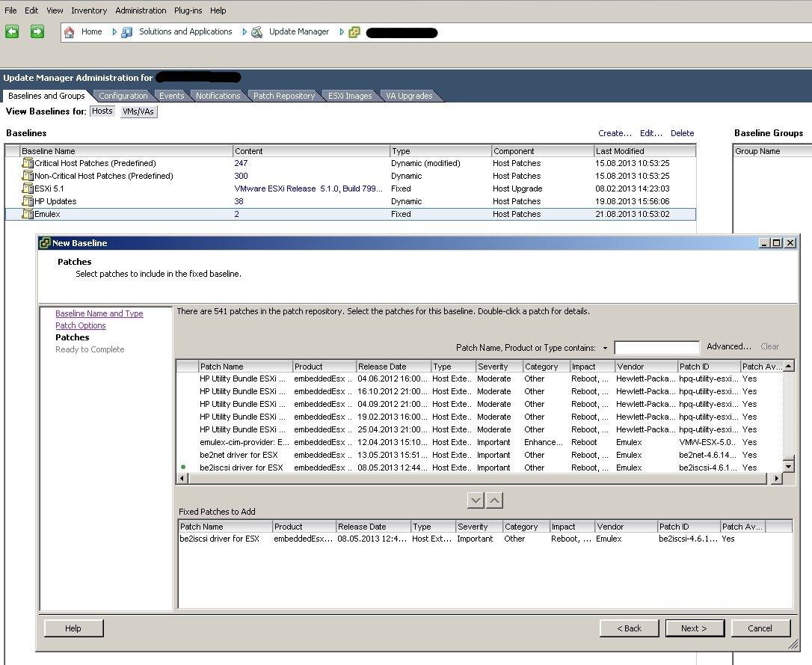The height and width of the screenshot is (665, 812).
Task: Select the Hosts baselines view
Action: click(102, 111)
